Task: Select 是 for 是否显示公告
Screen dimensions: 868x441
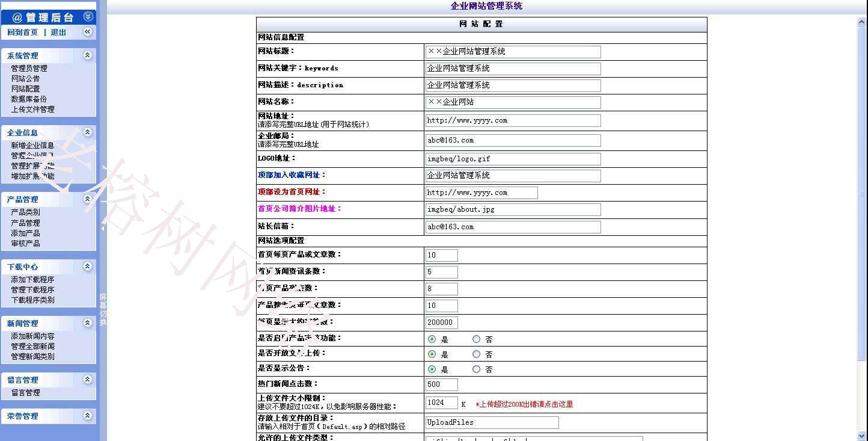Action: (432, 369)
